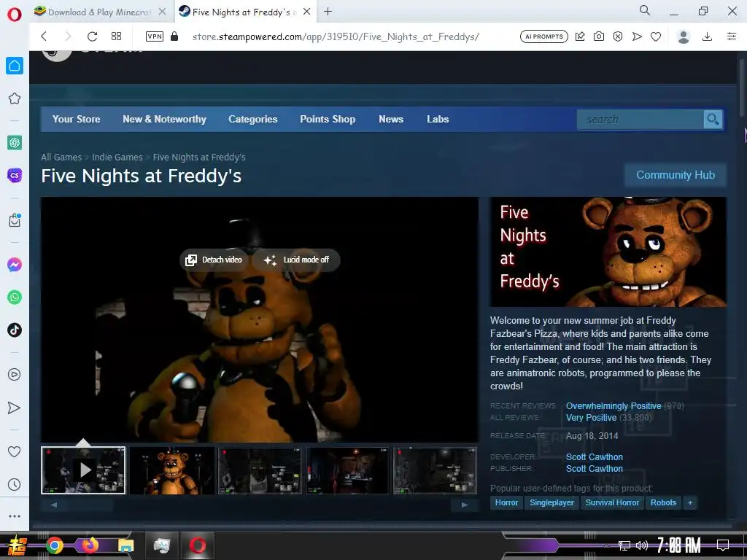Image resolution: width=747 pixels, height=560 pixels.
Task: Open Messenger in the sidebar
Action: coord(15,264)
